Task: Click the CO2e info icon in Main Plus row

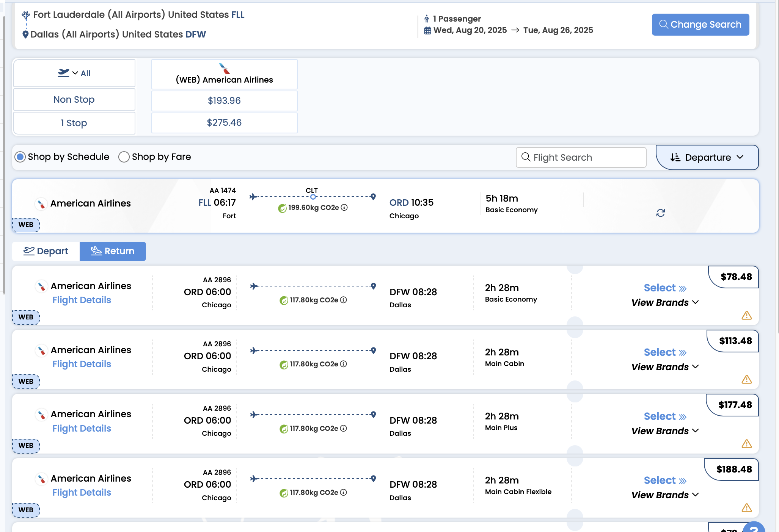Action: 343,428
